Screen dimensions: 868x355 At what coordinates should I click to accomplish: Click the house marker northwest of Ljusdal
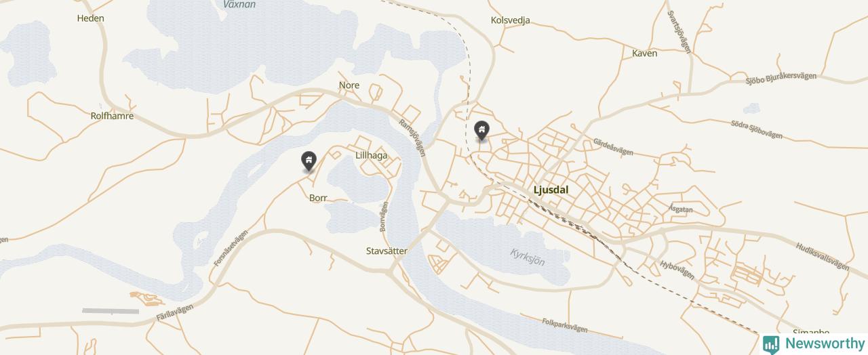481,131
